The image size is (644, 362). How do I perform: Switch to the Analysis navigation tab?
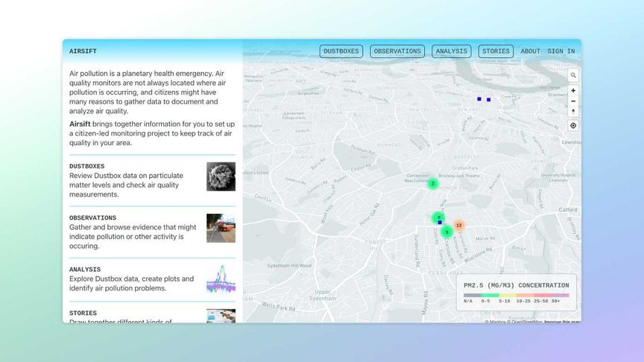tap(452, 51)
